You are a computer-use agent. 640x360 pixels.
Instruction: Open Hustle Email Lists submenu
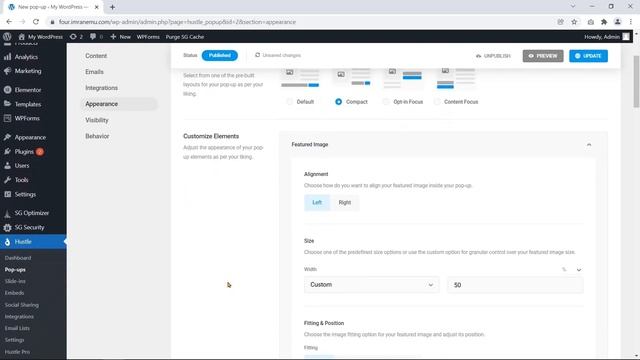pyautogui.click(x=17, y=328)
